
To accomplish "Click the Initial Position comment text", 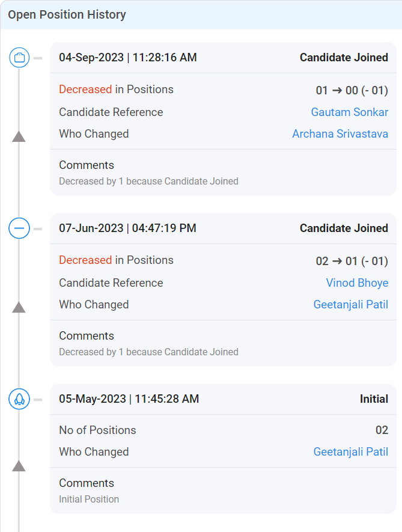I will 89,499.
